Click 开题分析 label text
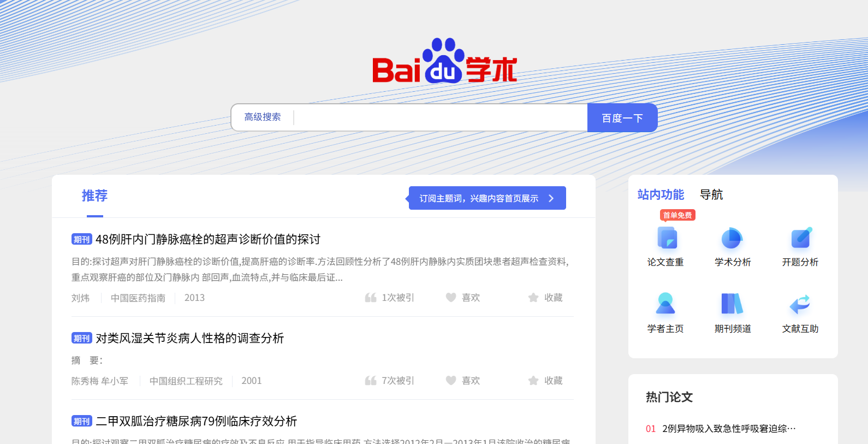The height and width of the screenshot is (444, 868). pyautogui.click(x=800, y=262)
